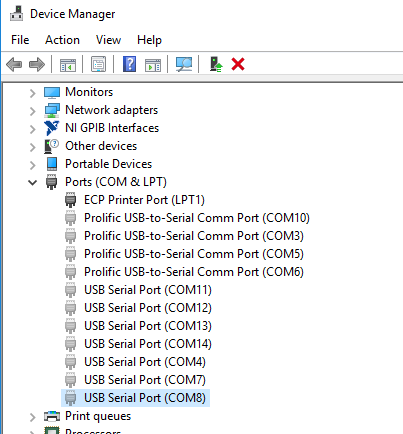Screen dimensions: 403x434
Task: Click the ECP Printer Port icon
Action: tap(70, 200)
